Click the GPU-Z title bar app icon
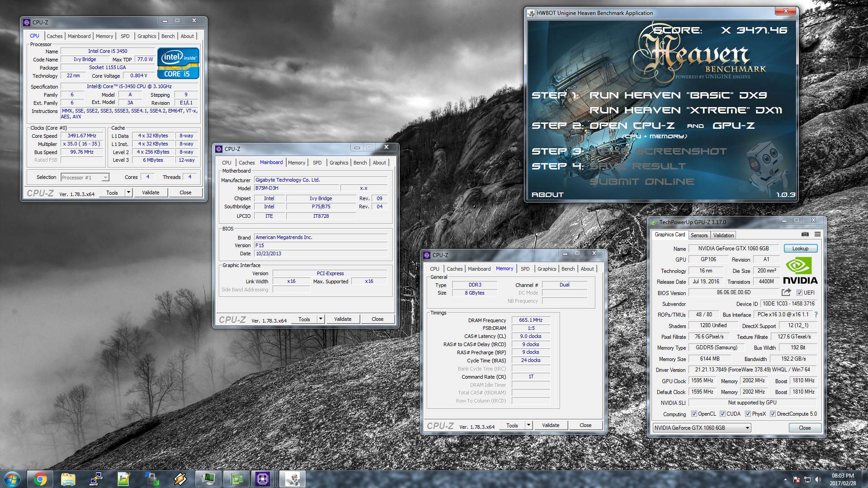Viewport: 868px width, 488px height. coord(654,222)
